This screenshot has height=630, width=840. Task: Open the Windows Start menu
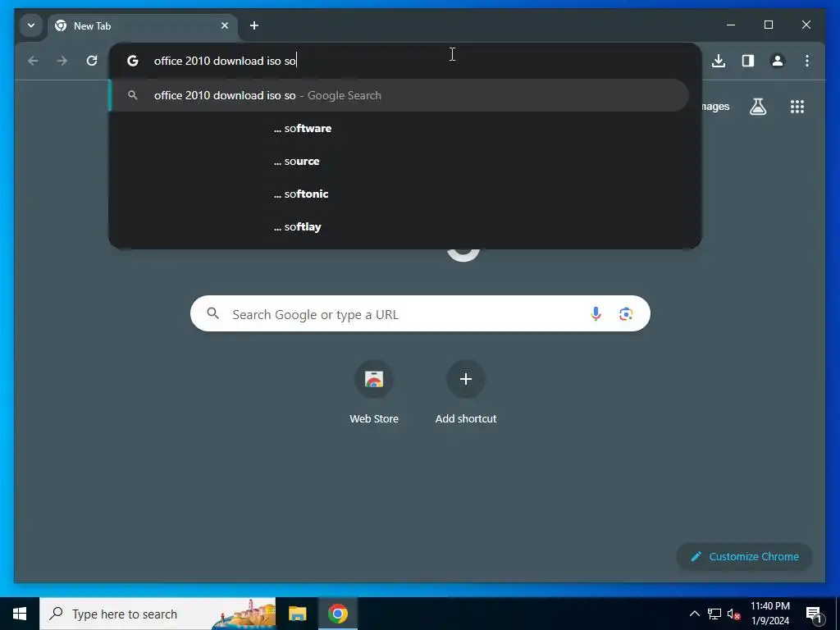(x=20, y=614)
